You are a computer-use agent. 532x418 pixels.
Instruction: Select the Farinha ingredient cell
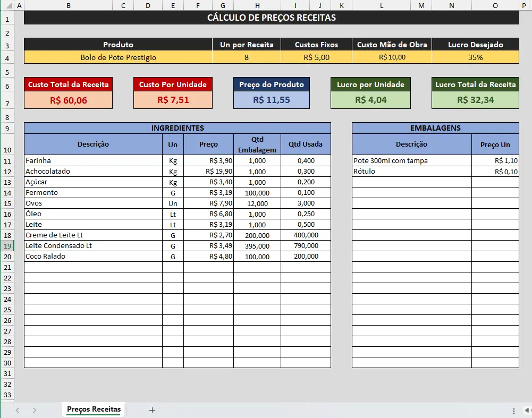pos(94,161)
